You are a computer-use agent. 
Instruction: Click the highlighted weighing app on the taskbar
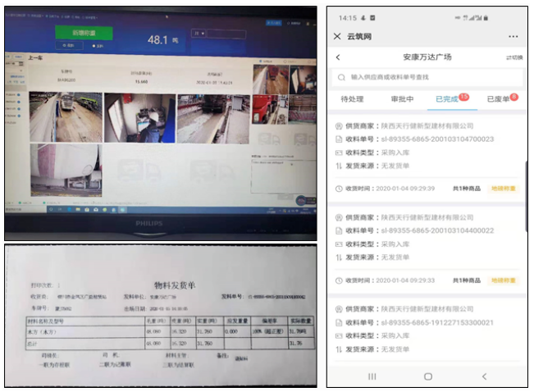(x=122, y=210)
